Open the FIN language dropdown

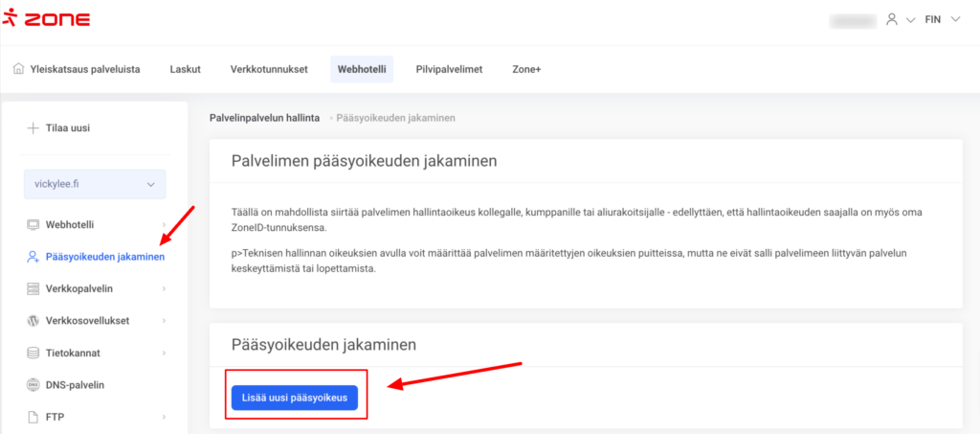coord(942,19)
